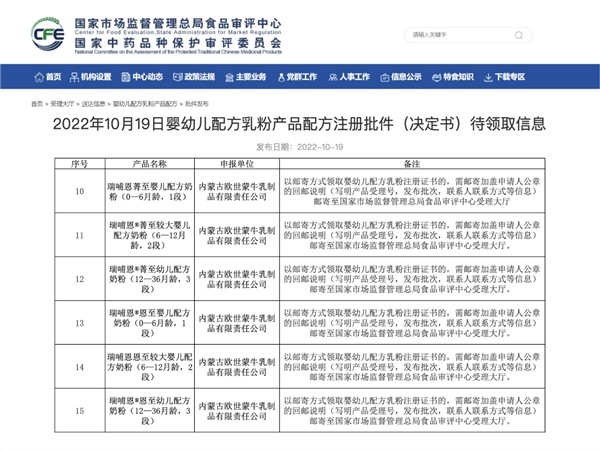Image resolution: width=600 pixels, height=450 pixels.
Task: Click the briefcase icon beside 信息公示
Action: coord(385,78)
